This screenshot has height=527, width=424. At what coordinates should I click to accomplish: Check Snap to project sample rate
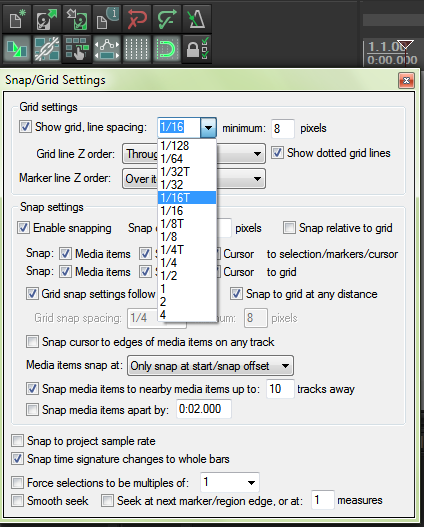click(x=17, y=441)
